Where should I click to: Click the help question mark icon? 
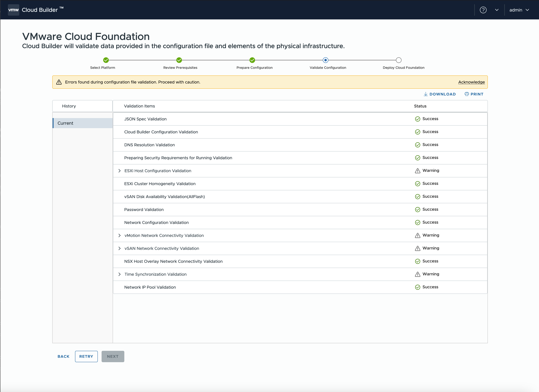(x=483, y=10)
